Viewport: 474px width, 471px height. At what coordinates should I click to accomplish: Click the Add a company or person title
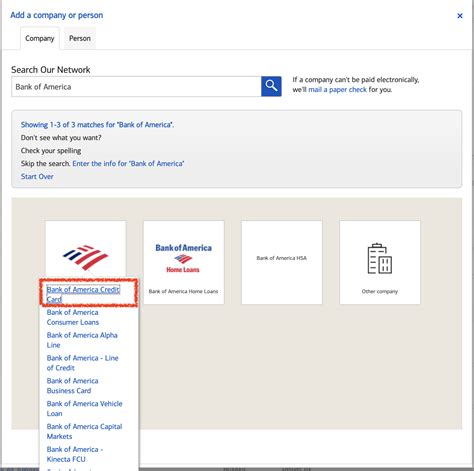point(57,15)
